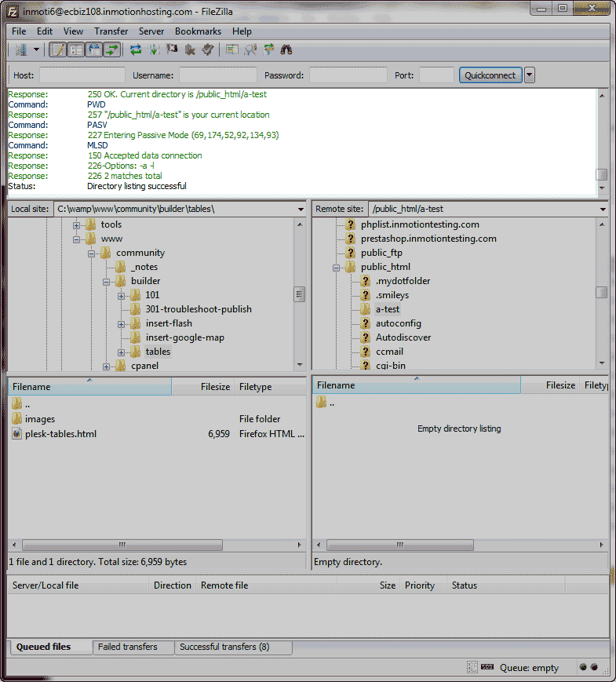
Task: Expand the cpanel folder in local tree
Action: [107, 367]
